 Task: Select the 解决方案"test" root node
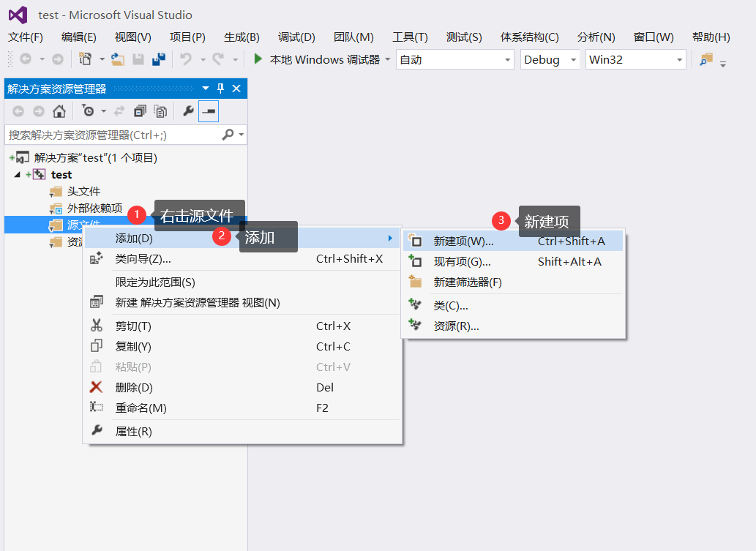point(95,157)
